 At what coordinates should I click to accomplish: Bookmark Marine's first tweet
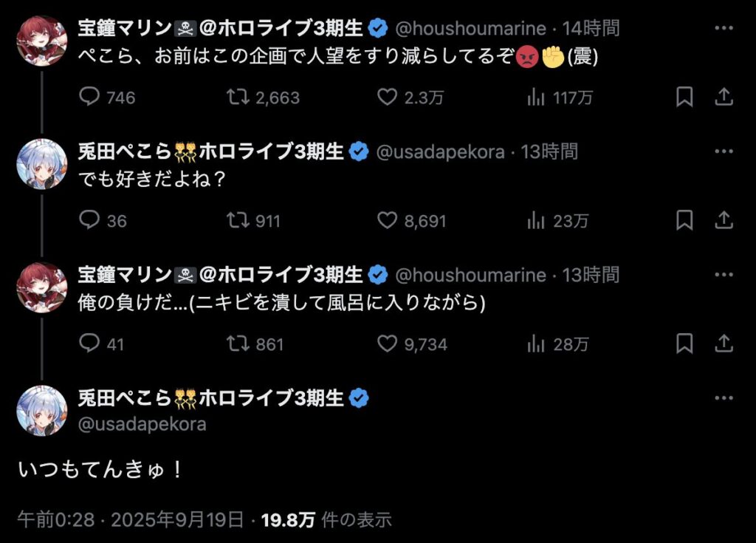click(x=684, y=97)
